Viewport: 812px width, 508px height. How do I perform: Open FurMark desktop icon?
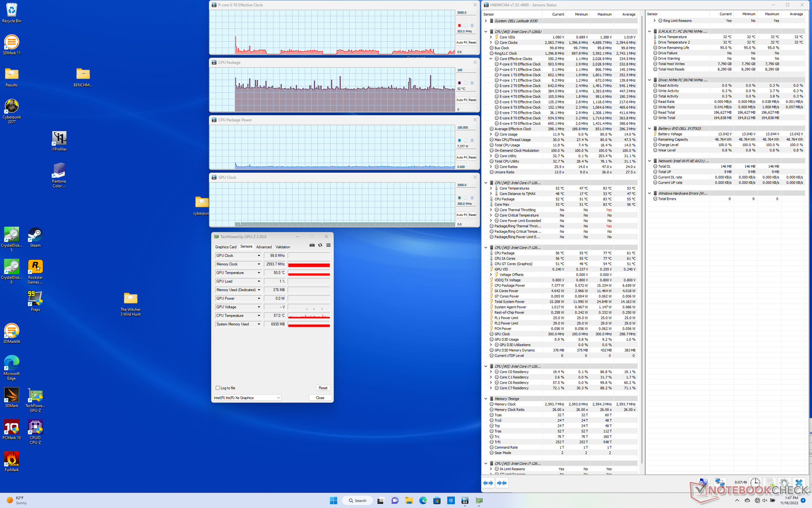pyautogui.click(x=11, y=461)
